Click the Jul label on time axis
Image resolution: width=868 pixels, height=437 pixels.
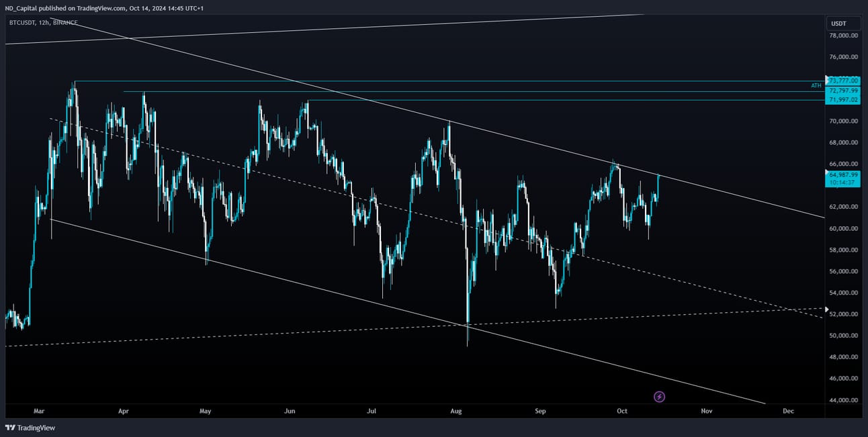point(372,411)
